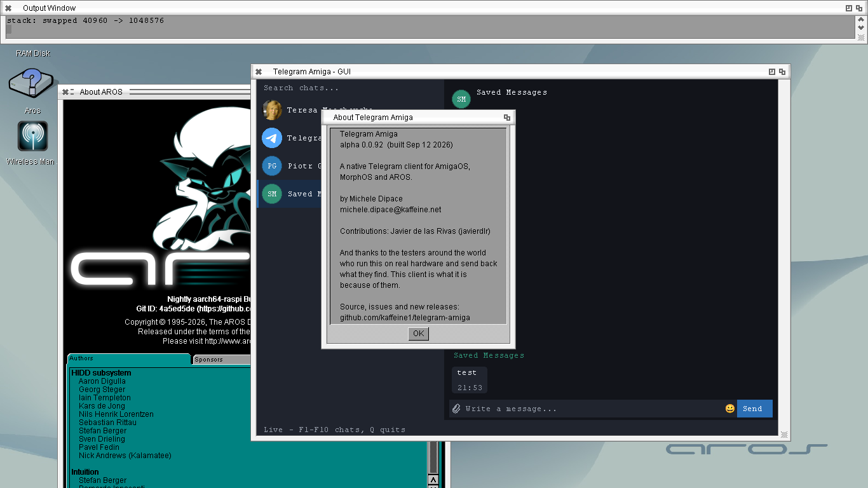868x488 pixels.
Task: Close the Output Window
Action: 8,8
